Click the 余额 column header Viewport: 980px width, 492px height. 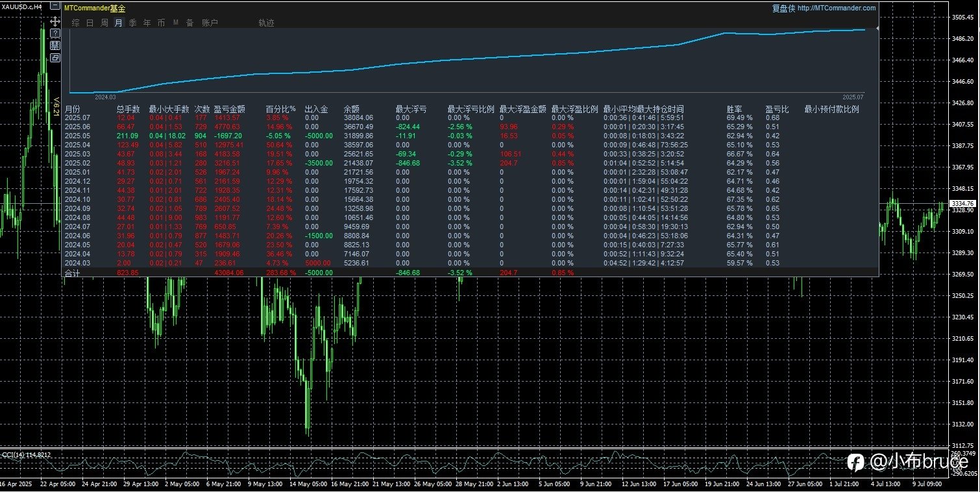tap(352, 109)
